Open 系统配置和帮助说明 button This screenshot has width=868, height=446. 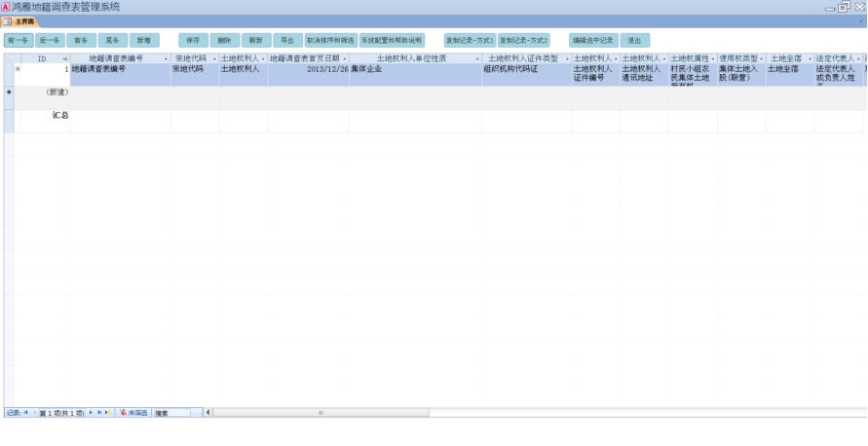(x=392, y=40)
